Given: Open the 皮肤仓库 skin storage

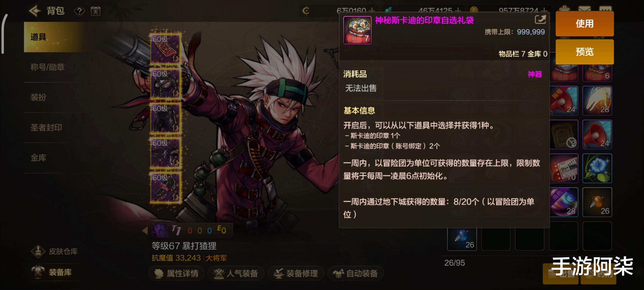Looking at the screenshot, I should point(55,251).
